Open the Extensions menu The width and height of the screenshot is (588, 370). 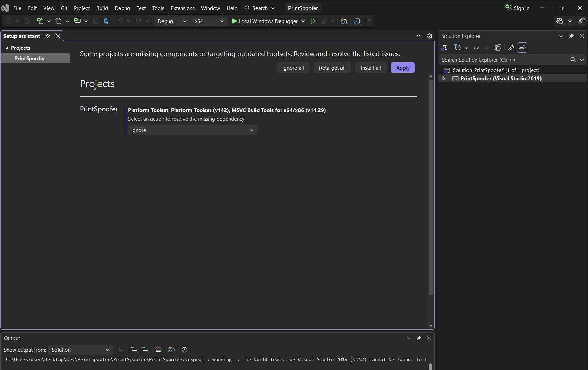[x=182, y=8]
